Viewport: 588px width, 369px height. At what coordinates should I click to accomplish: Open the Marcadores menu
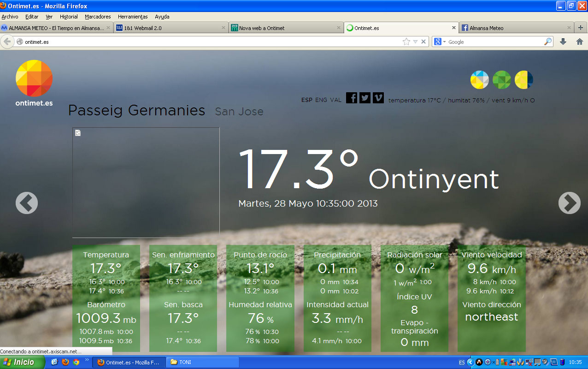click(x=98, y=17)
